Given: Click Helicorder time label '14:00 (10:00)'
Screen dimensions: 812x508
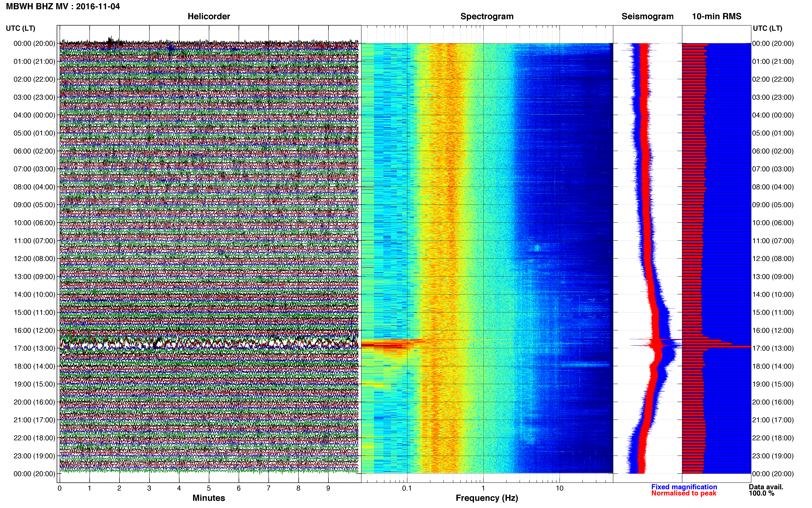Looking at the screenshot, I should 34,295.
